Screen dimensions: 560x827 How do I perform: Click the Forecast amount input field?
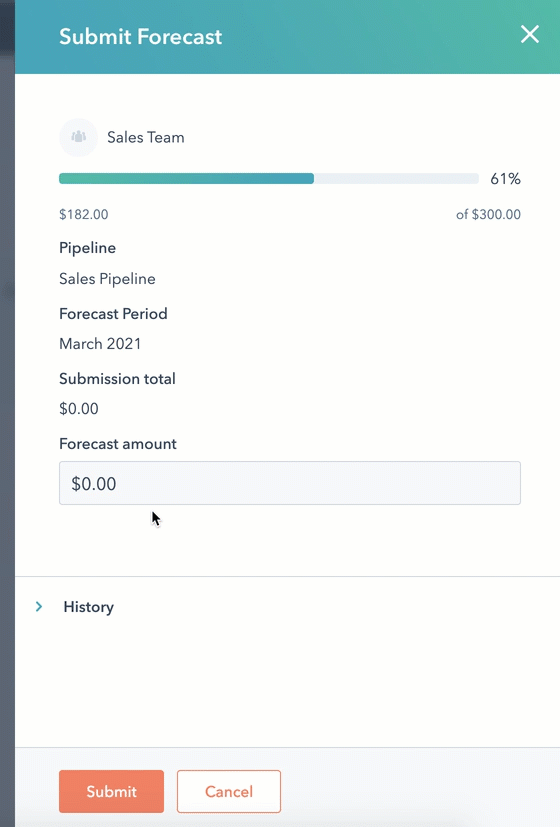tap(289, 483)
